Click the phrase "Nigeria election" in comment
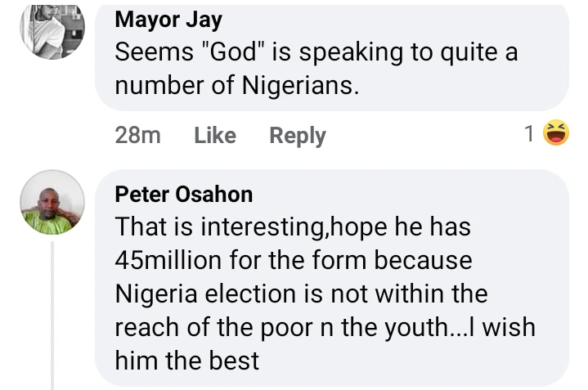Viewport: 588px width, 390px height. coord(206,294)
